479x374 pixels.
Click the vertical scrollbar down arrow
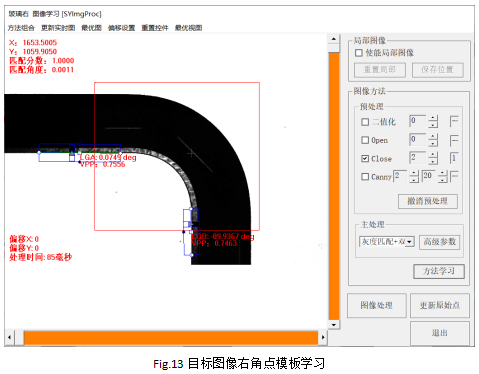(334, 325)
